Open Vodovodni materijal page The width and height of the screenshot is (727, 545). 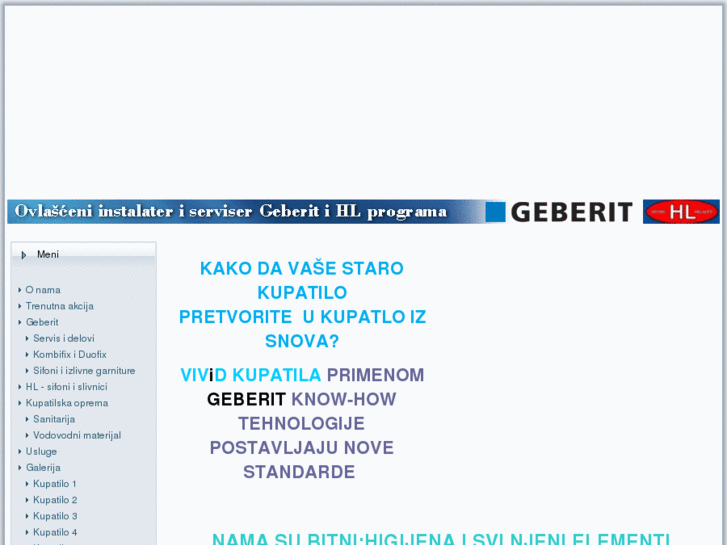[77, 436]
